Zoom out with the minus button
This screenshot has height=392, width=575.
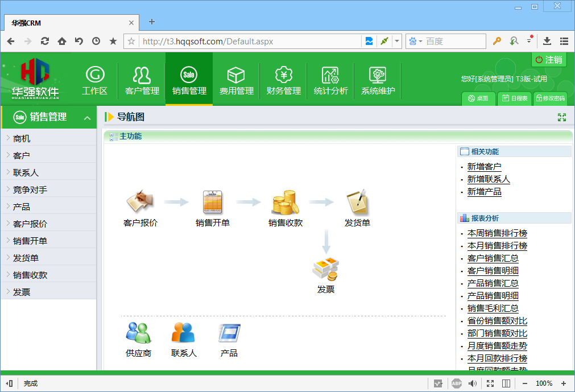pos(525,383)
